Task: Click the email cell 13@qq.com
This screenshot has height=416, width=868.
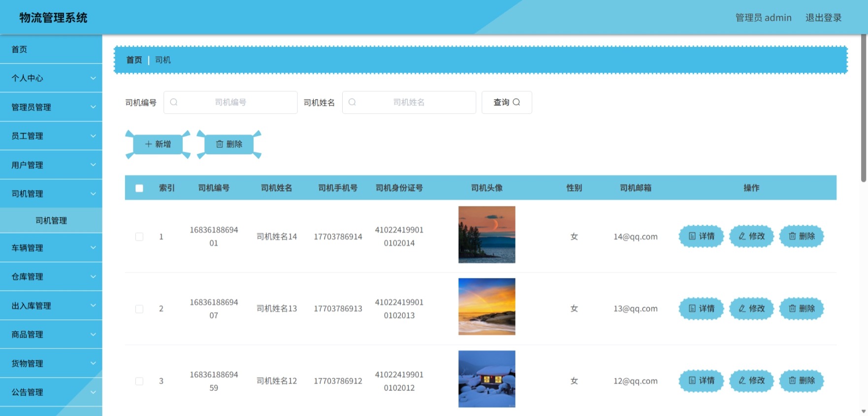Action: coord(636,309)
